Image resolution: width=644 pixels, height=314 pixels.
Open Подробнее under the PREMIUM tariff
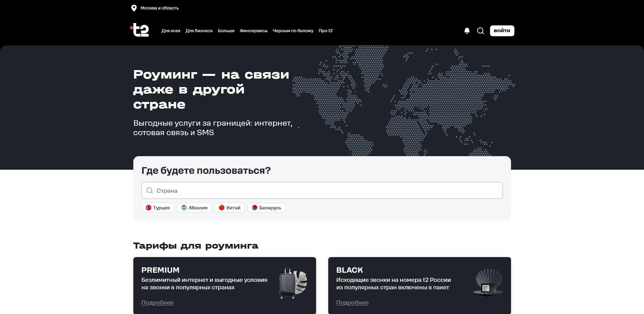point(157,302)
